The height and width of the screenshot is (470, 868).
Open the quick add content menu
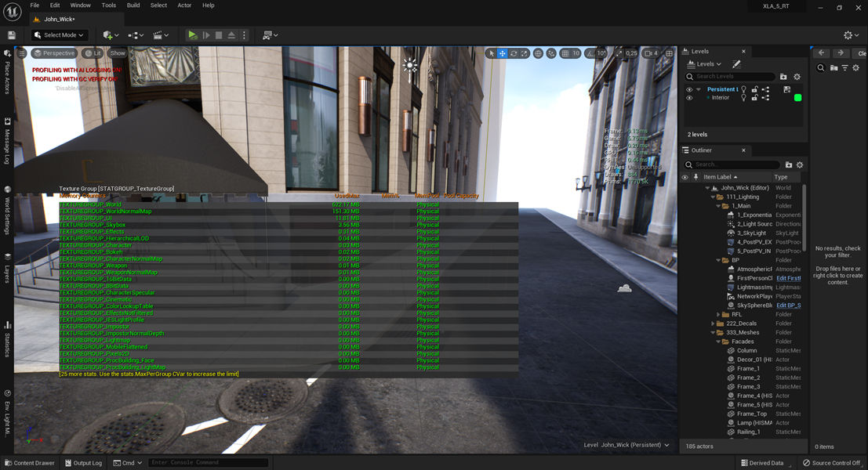(x=111, y=34)
